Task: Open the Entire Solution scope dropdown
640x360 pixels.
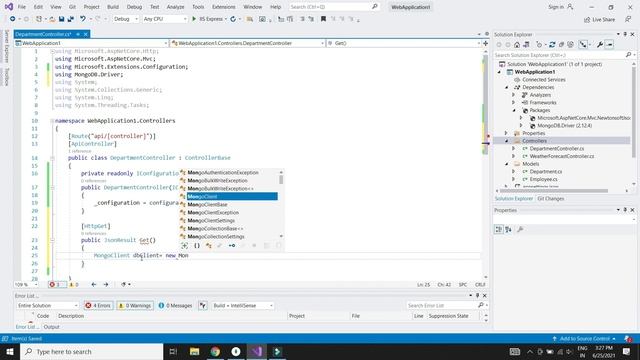Action: click(x=47, y=305)
